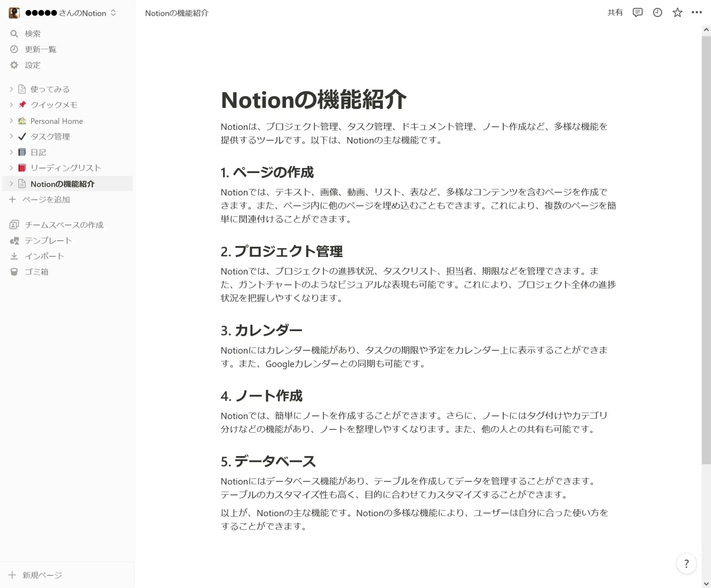Click the 使ってみる page document icon

click(22, 89)
